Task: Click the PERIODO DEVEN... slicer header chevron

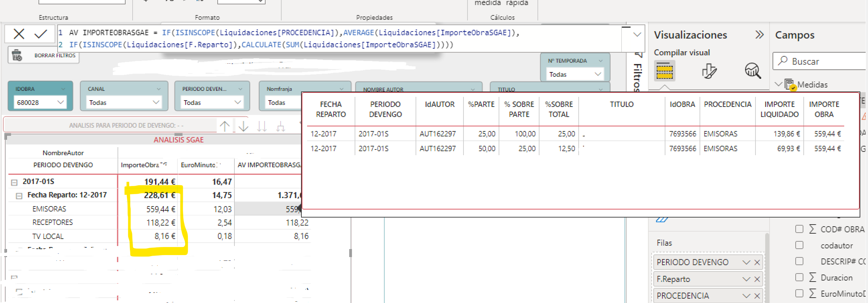Action: [240, 89]
